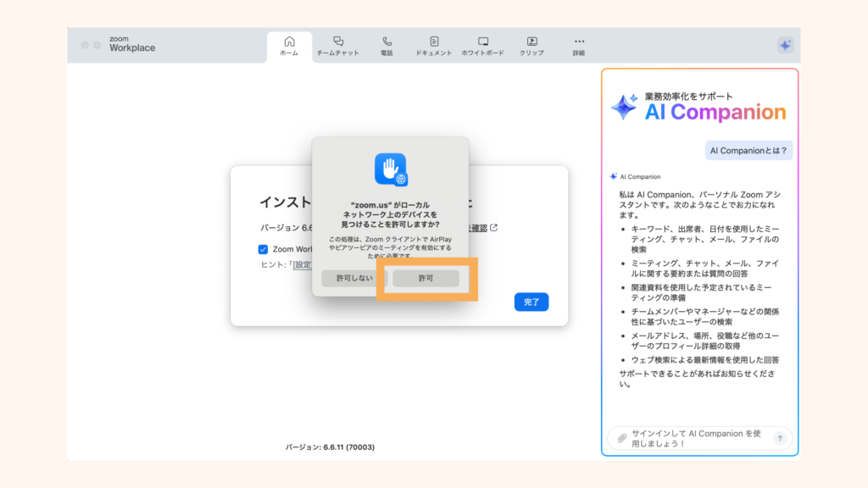Open the Whiteboard (ホワイトボード) feature
Viewport: 868px width, 488px height.
[482, 46]
